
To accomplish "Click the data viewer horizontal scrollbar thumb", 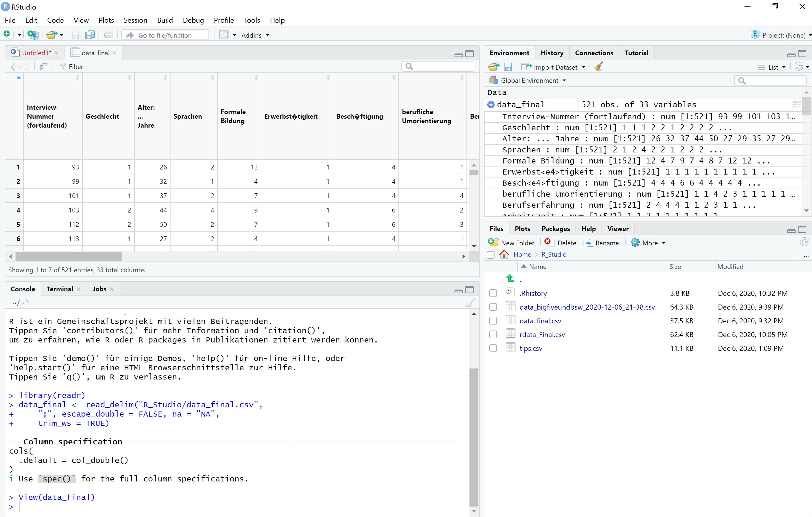I will pyautogui.click(x=68, y=256).
